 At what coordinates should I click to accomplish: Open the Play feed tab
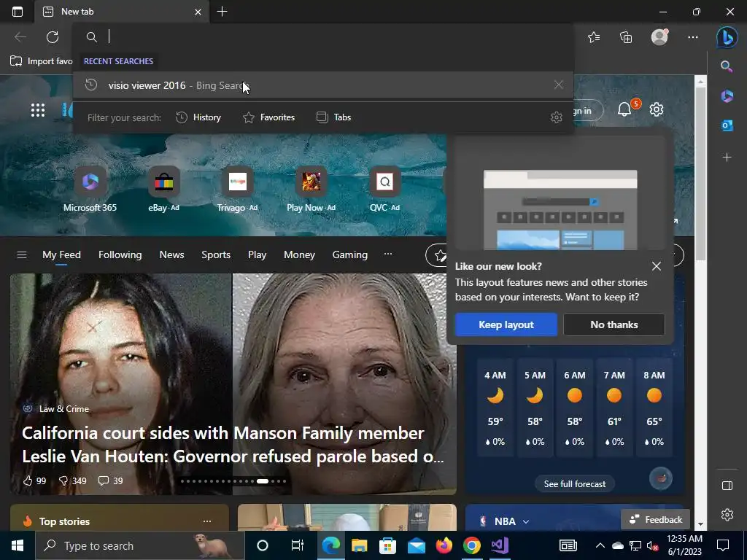(x=257, y=254)
